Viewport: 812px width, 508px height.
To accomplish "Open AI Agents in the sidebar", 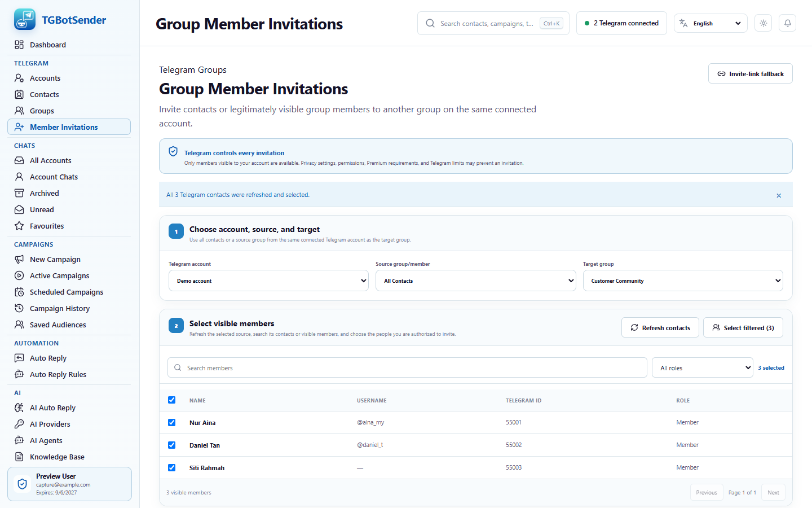I will pos(69,440).
